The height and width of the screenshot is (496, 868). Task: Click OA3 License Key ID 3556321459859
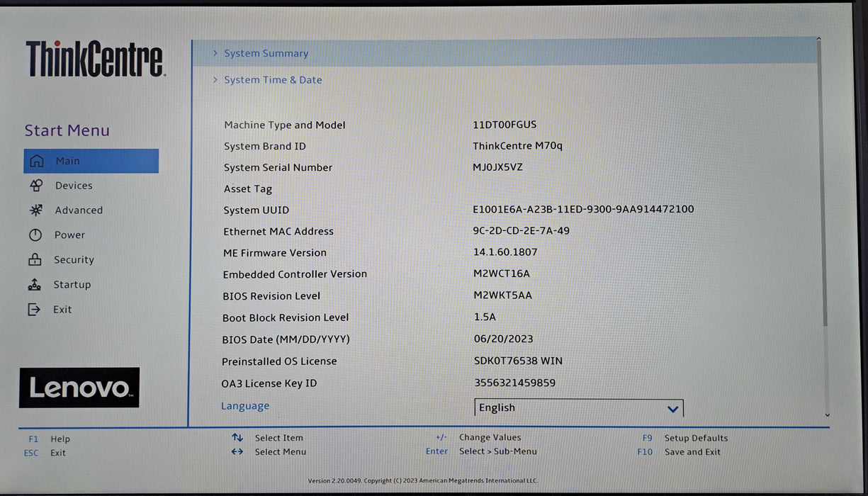[x=515, y=383]
